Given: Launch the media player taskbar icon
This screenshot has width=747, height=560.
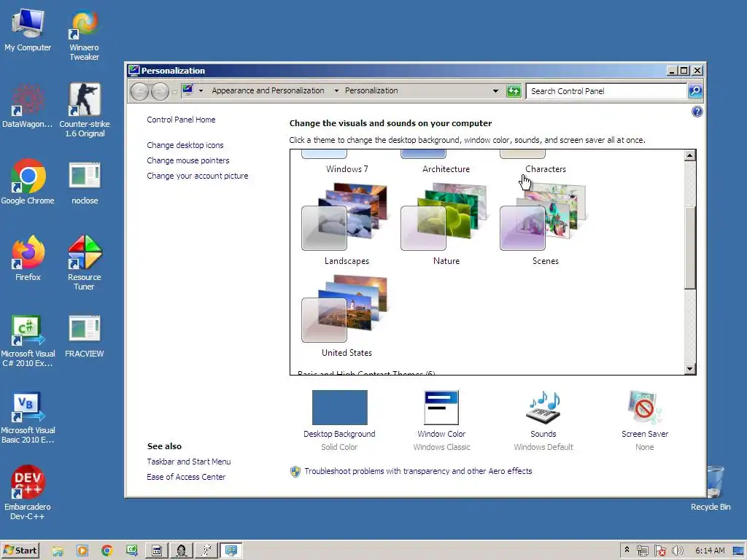Looking at the screenshot, I should click(x=82, y=551).
